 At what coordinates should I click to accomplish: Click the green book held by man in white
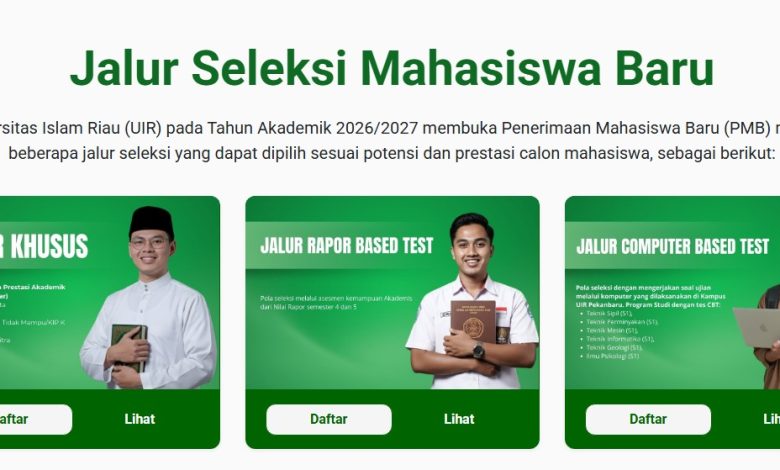(129, 346)
